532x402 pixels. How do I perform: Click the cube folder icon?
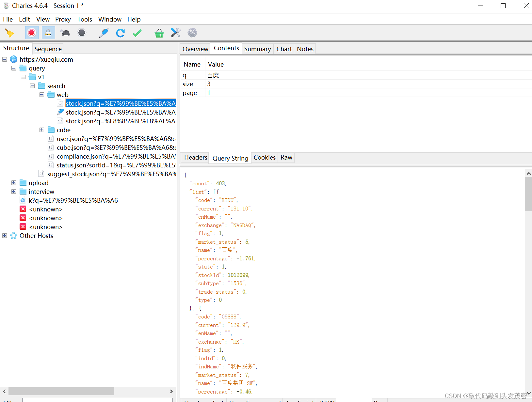pos(51,130)
